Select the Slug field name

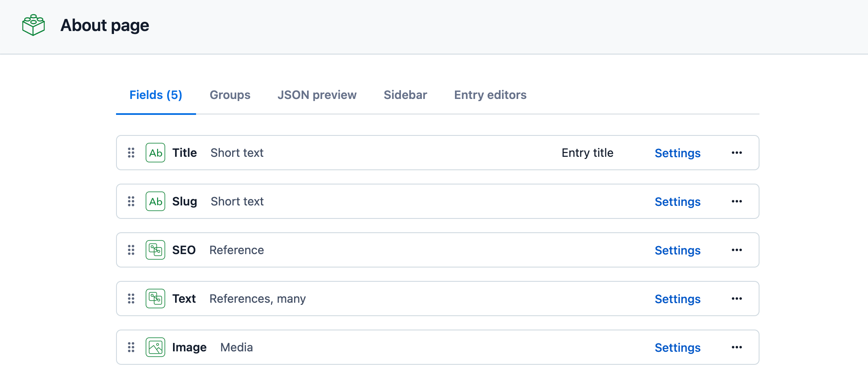tap(185, 201)
